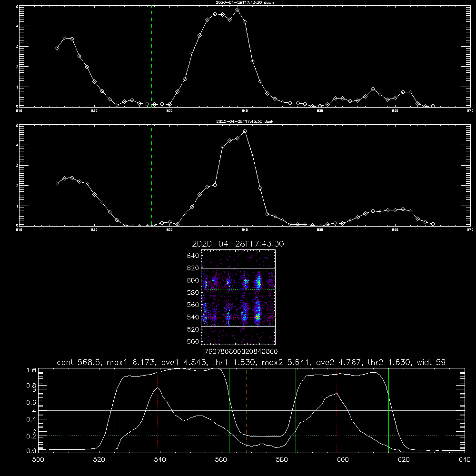Click the 870 x-axis label of the dawn plot

(x=470, y=111)
